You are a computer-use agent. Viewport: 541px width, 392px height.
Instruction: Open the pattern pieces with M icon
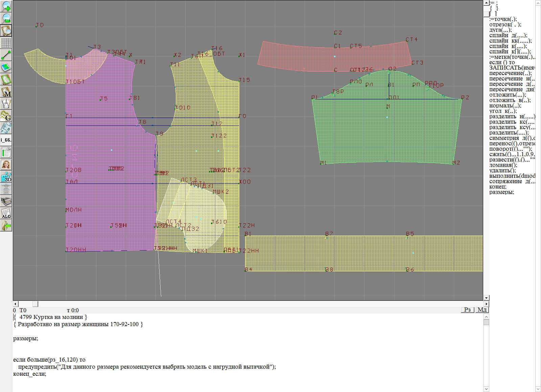(6, 92)
